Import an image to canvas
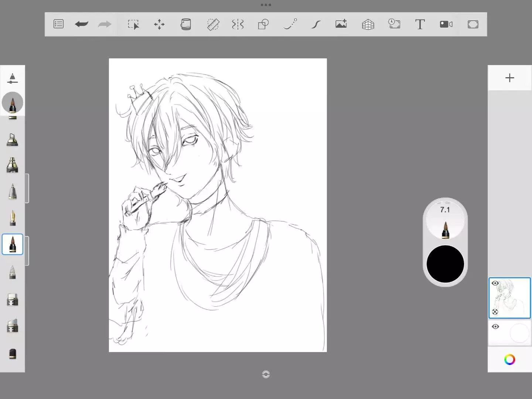Screen dimensions: 532x399 [341, 24]
